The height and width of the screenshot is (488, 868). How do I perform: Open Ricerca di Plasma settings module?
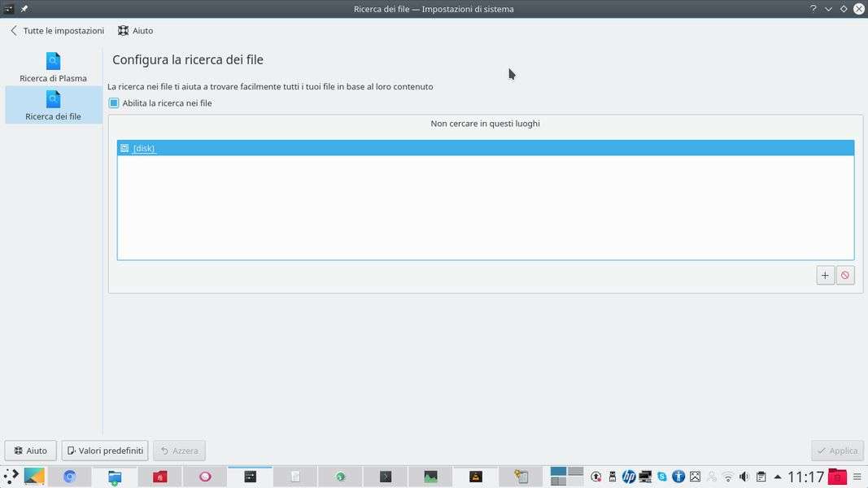tap(53, 68)
